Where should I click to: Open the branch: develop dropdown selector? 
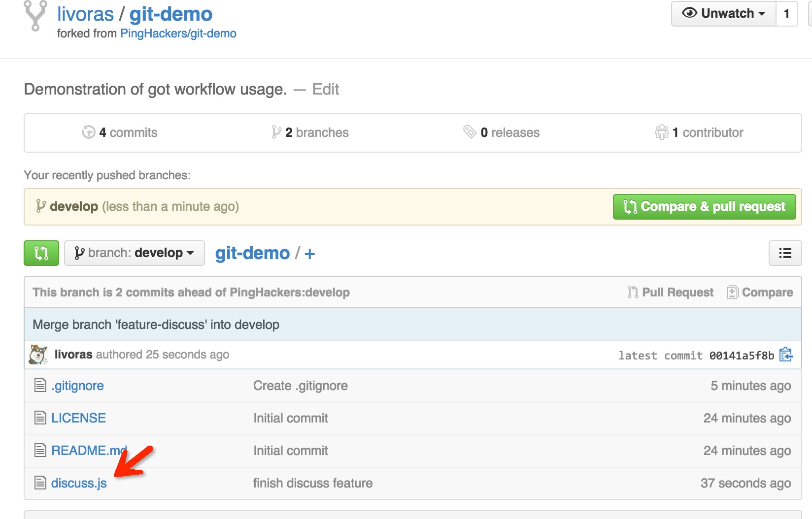coord(135,253)
